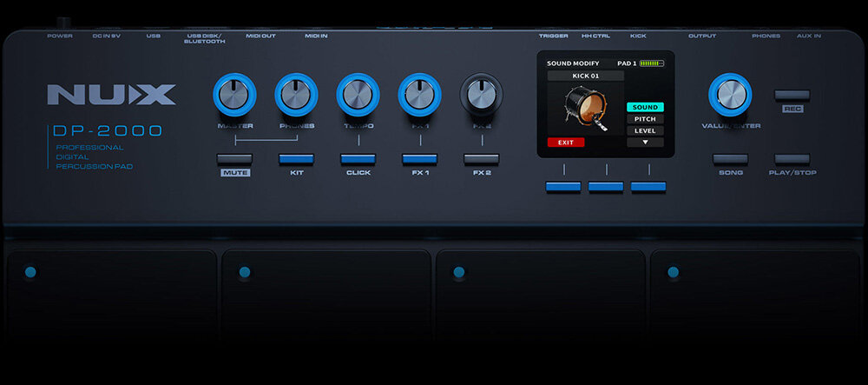Select SOUND in the display menu
868x385 pixels.
point(645,107)
